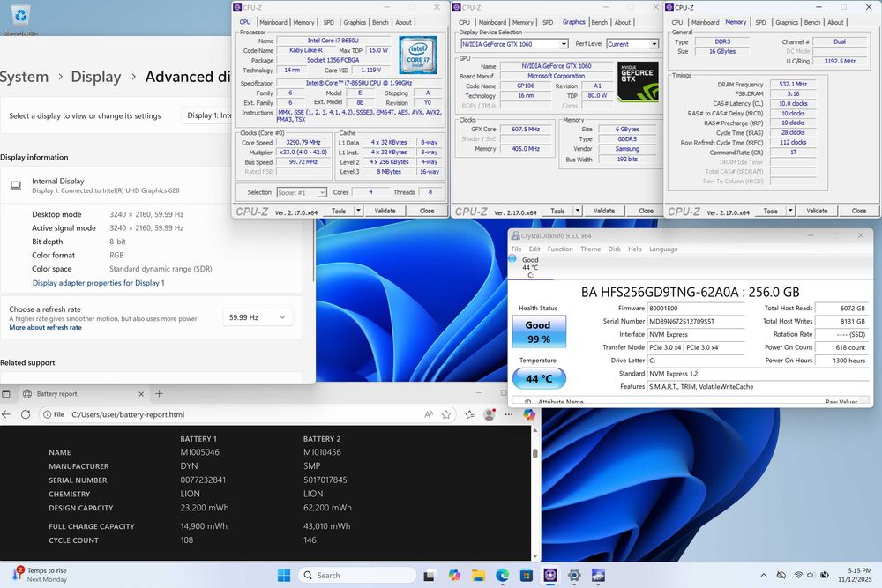Click Display adapter properties for Display 1

click(98, 283)
